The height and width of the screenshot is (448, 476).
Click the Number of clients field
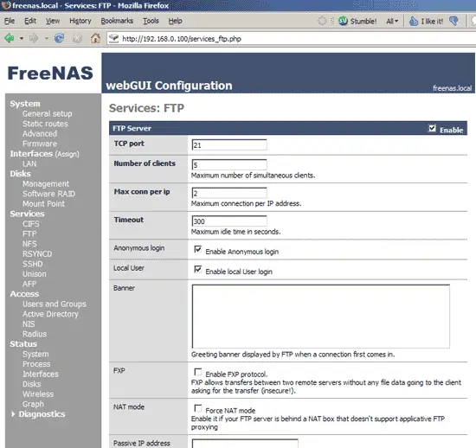pos(229,164)
